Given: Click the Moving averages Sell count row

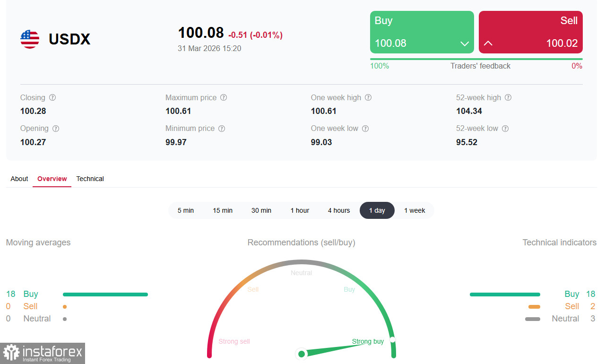Looking at the screenshot, I should point(36,306).
